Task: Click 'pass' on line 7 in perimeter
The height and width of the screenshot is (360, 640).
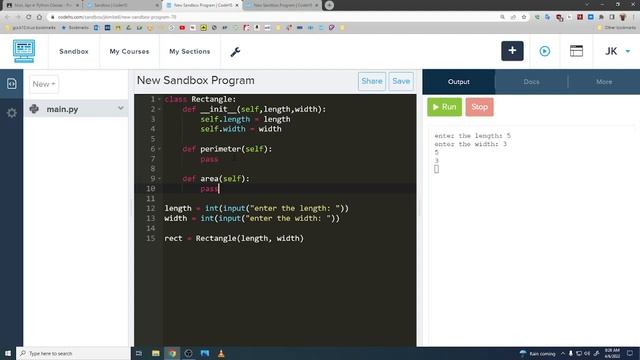Action: point(209,159)
